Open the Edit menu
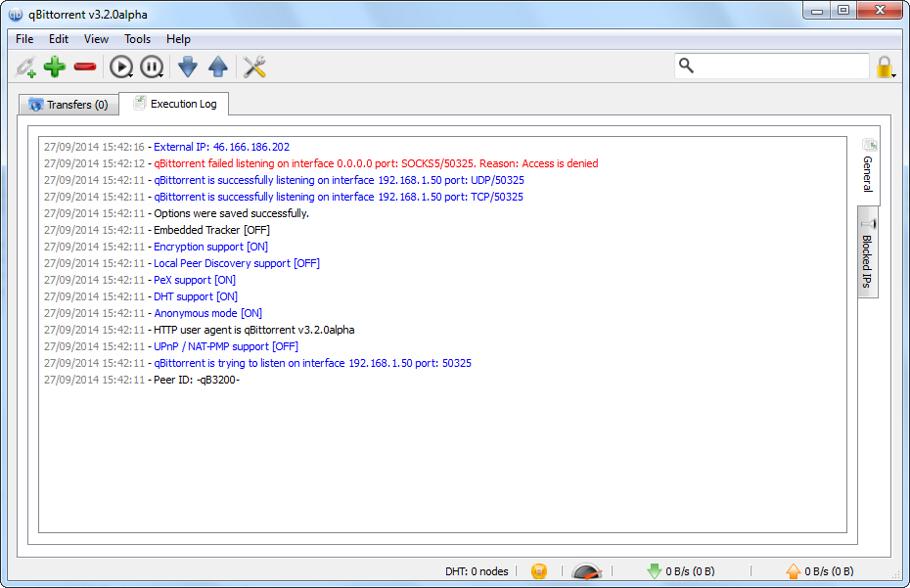This screenshot has height=588, width=910. [x=59, y=39]
